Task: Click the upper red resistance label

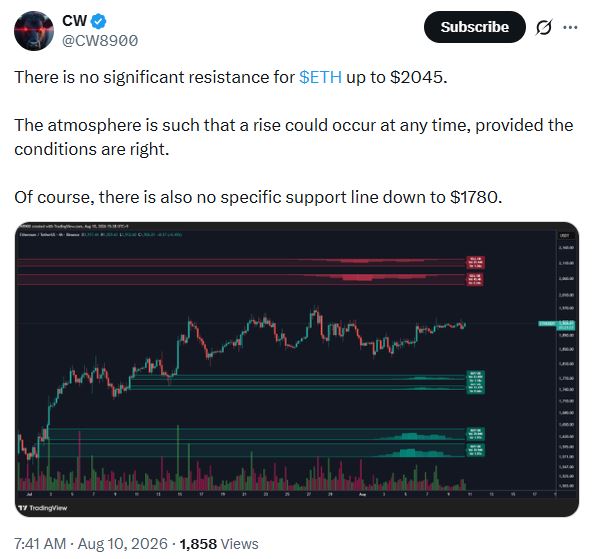Action: click(x=475, y=262)
